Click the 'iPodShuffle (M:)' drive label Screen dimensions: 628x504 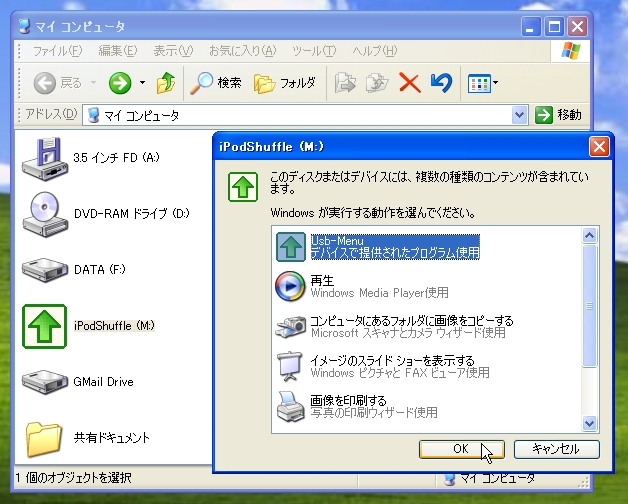[115, 326]
